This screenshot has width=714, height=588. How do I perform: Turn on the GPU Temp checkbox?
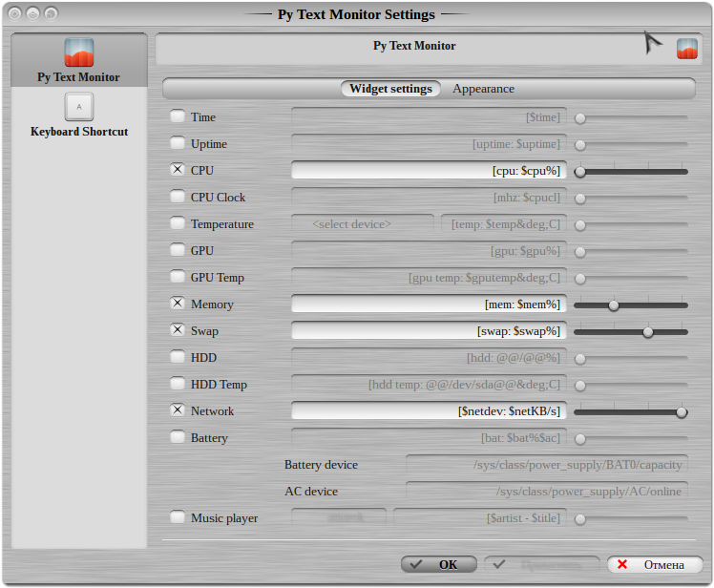[x=178, y=278]
